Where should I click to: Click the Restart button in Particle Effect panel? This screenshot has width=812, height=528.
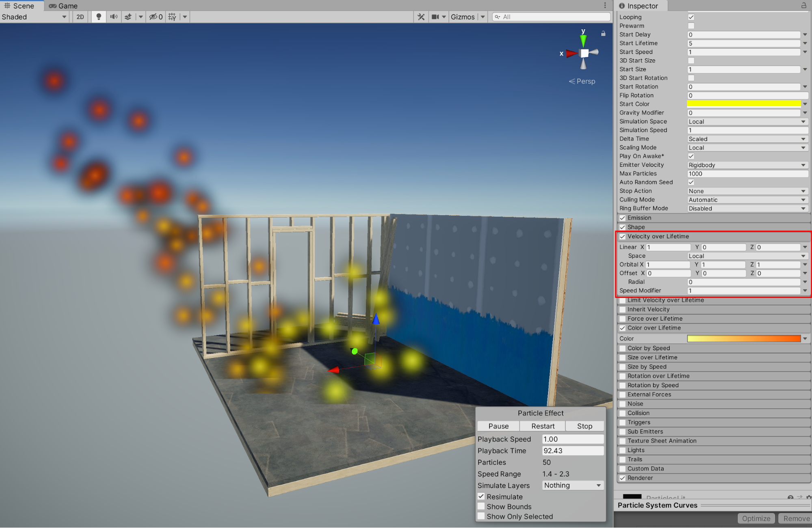[542, 426]
